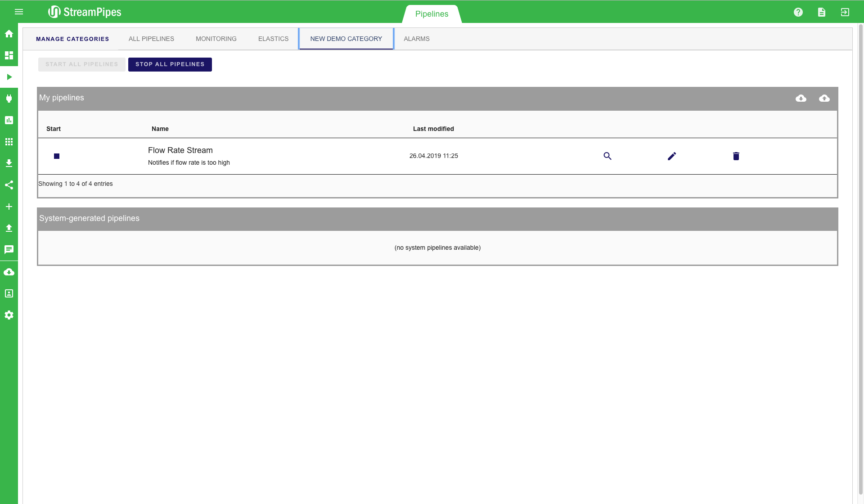This screenshot has height=504, width=864.
Task: Go to the Home sidebar icon
Action: coord(9,34)
